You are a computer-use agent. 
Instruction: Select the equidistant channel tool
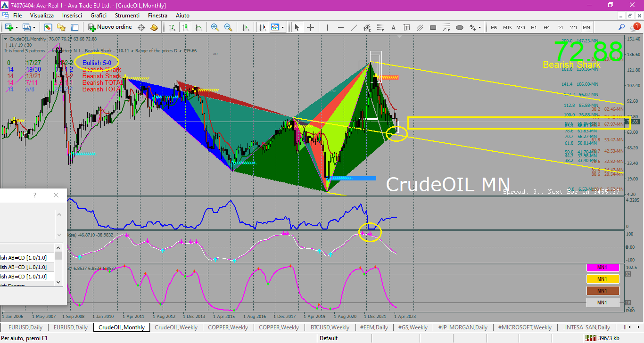[367, 27]
